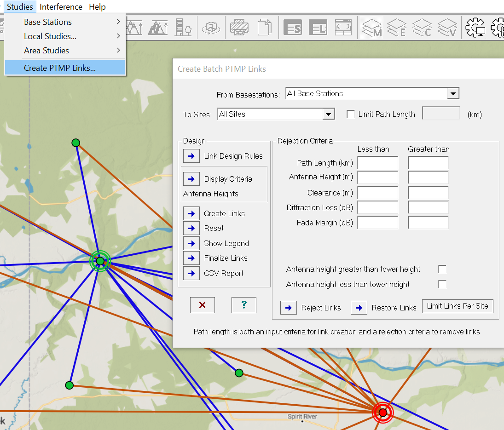Click the printer icon in the toolbar
The image size is (504, 430).
[x=239, y=28]
